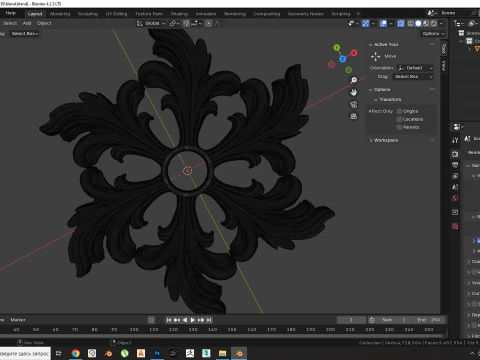Toggle X-Ray mode icon
480x360 pixels.
point(401,23)
